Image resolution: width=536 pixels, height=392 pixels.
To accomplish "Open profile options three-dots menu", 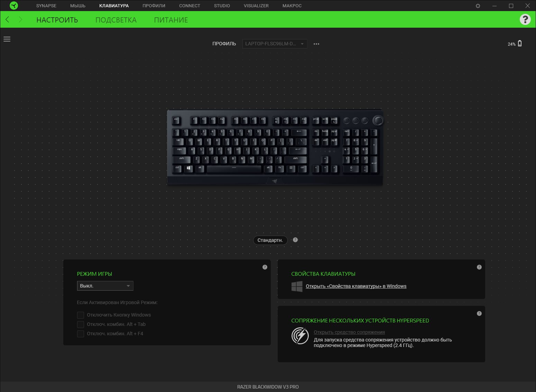I will click(x=316, y=44).
